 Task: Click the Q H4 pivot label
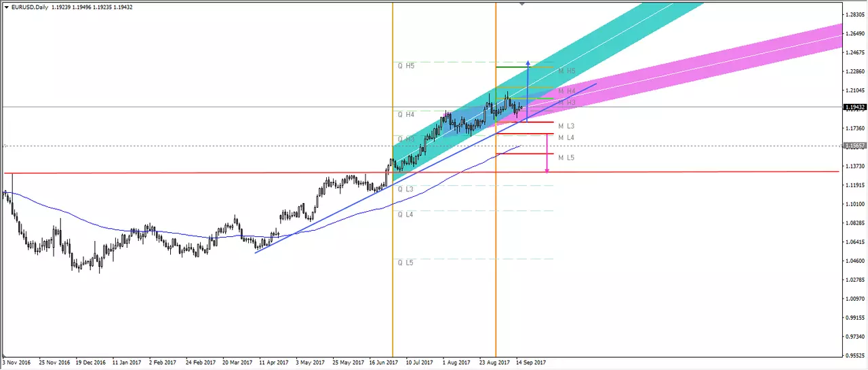pyautogui.click(x=406, y=115)
